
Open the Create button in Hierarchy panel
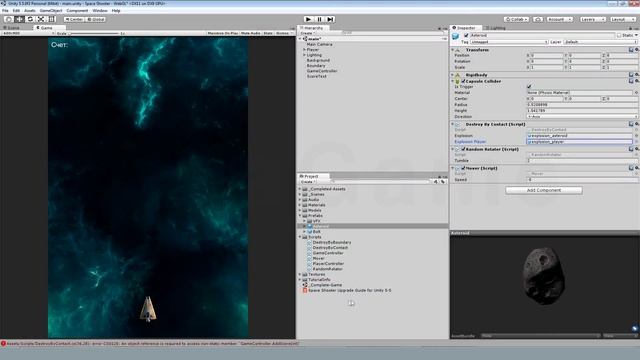point(308,33)
